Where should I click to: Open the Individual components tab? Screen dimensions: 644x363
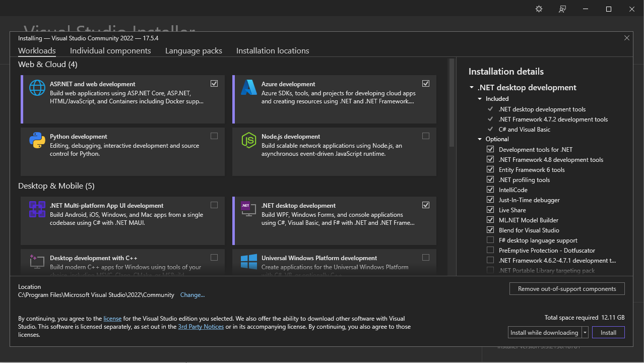(110, 51)
